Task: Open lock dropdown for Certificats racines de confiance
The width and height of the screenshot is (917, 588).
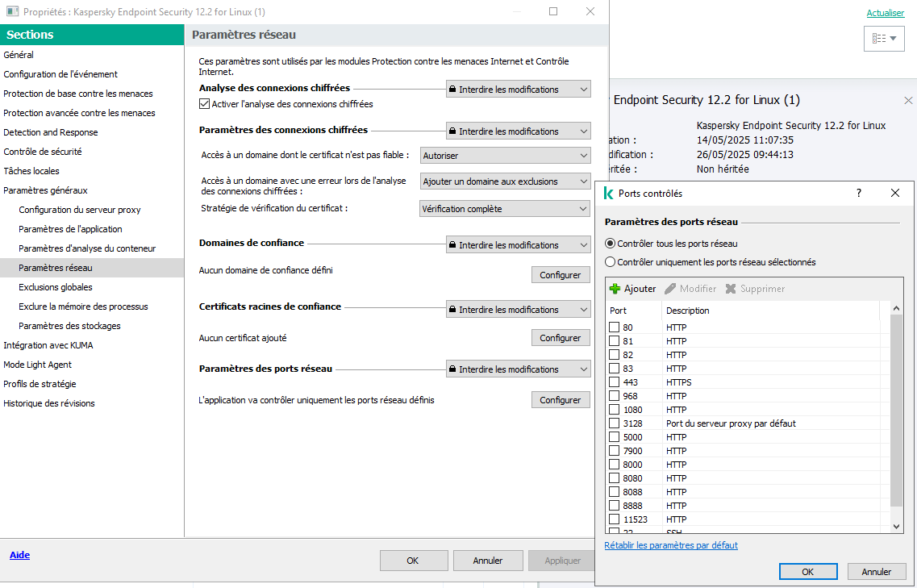Action: point(518,310)
